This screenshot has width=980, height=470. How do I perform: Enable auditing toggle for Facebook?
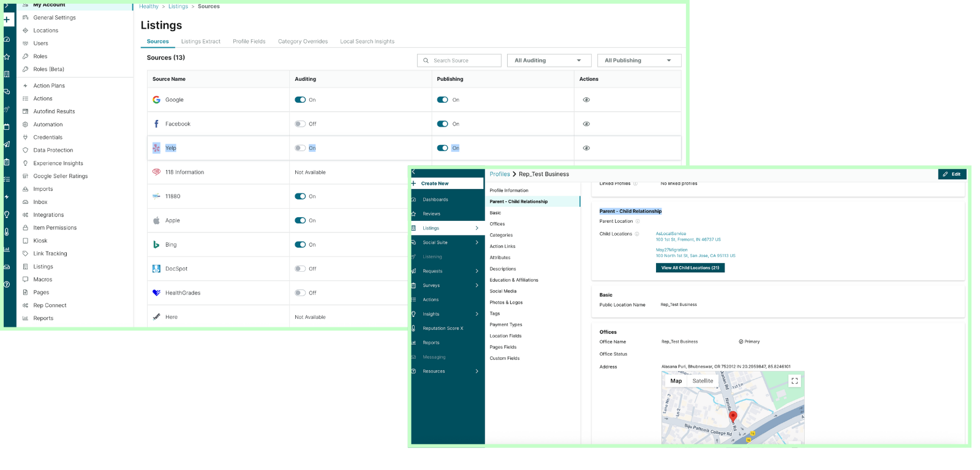pos(300,124)
